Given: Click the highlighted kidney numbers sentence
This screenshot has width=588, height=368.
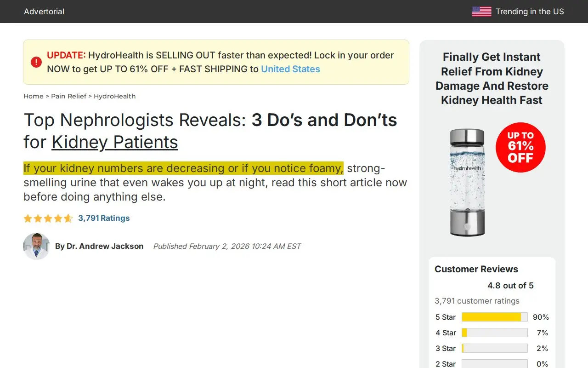Looking at the screenshot, I should pyautogui.click(x=183, y=168).
